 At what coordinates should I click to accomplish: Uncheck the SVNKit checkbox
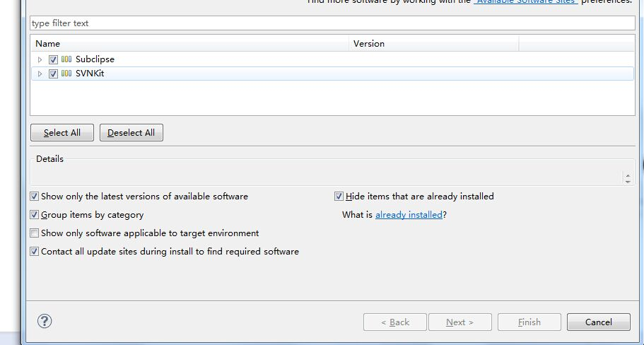[53, 74]
